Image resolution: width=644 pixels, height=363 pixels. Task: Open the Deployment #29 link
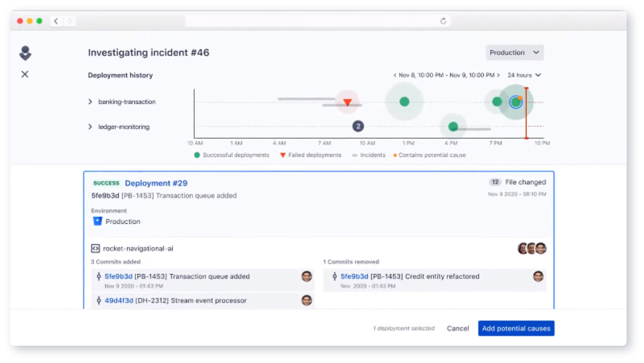click(156, 183)
